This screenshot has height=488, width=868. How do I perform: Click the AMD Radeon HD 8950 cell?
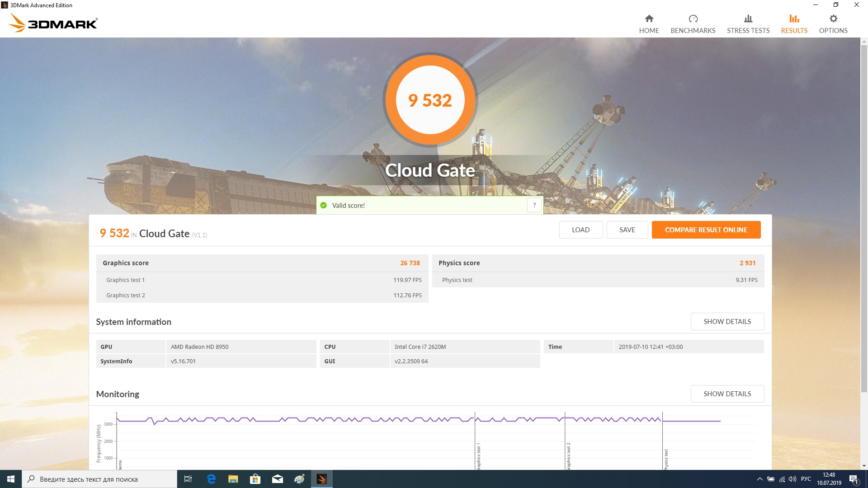241,347
